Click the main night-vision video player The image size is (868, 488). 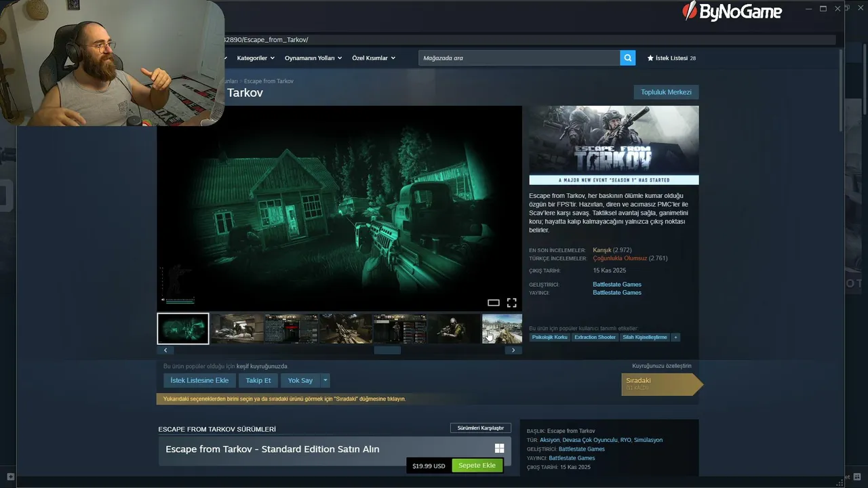pyautogui.click(x=339, y=208)
